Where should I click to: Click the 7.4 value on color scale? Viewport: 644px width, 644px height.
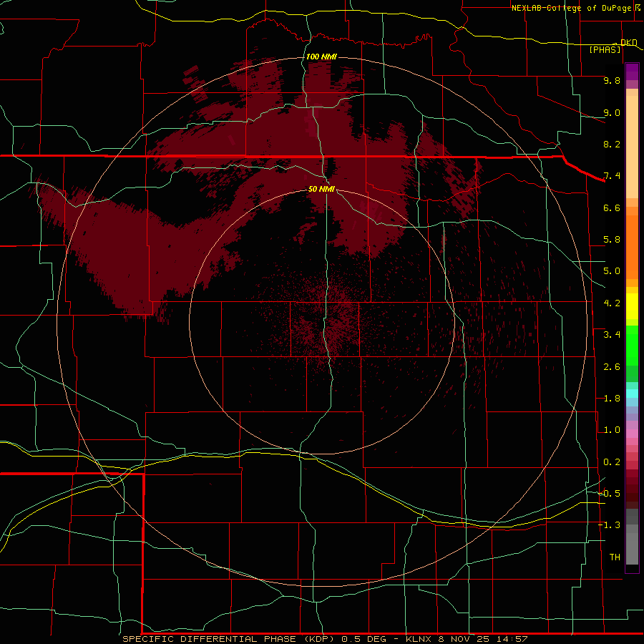612,176
